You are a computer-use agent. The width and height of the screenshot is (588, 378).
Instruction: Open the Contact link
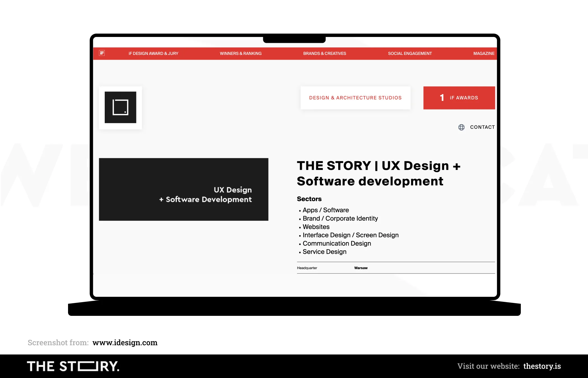point(482,127)
